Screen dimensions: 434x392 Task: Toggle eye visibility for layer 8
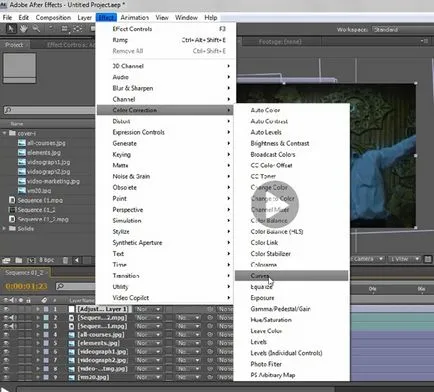tap(6, 369)
